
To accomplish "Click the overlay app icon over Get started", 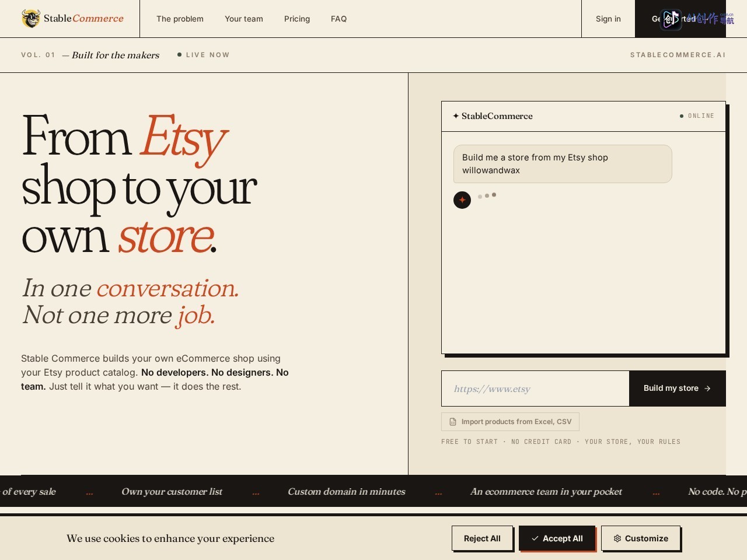I will [x=671, y=19].
